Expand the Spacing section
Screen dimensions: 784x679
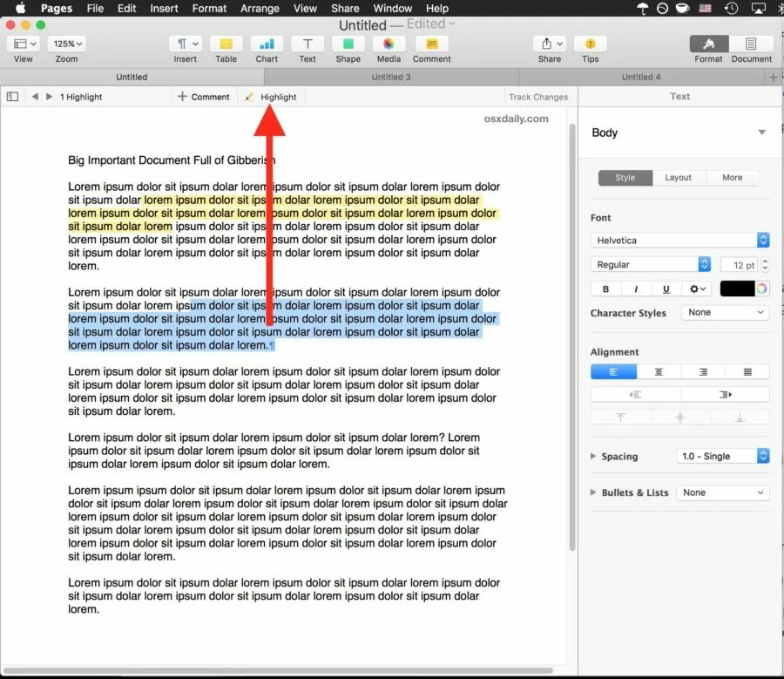click(x=593, y=456)
